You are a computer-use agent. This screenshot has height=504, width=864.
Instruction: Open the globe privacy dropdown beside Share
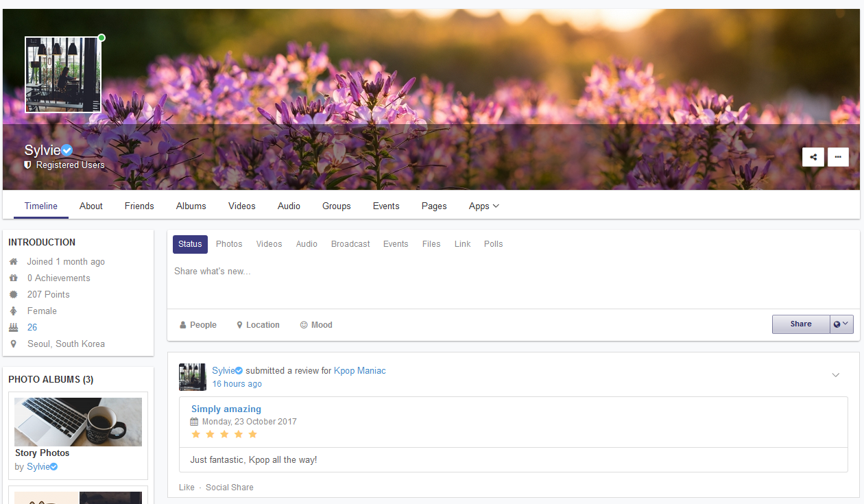click(841, 324)
